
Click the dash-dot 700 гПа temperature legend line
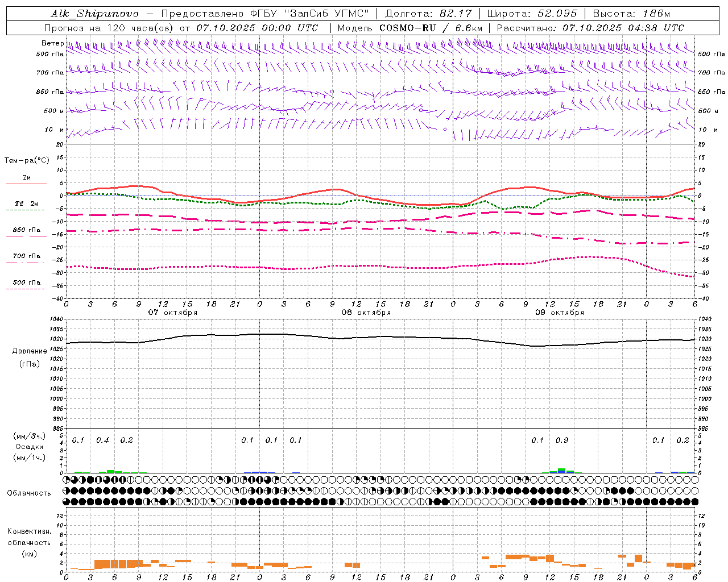pyautogui.click(x=26, y=262)
